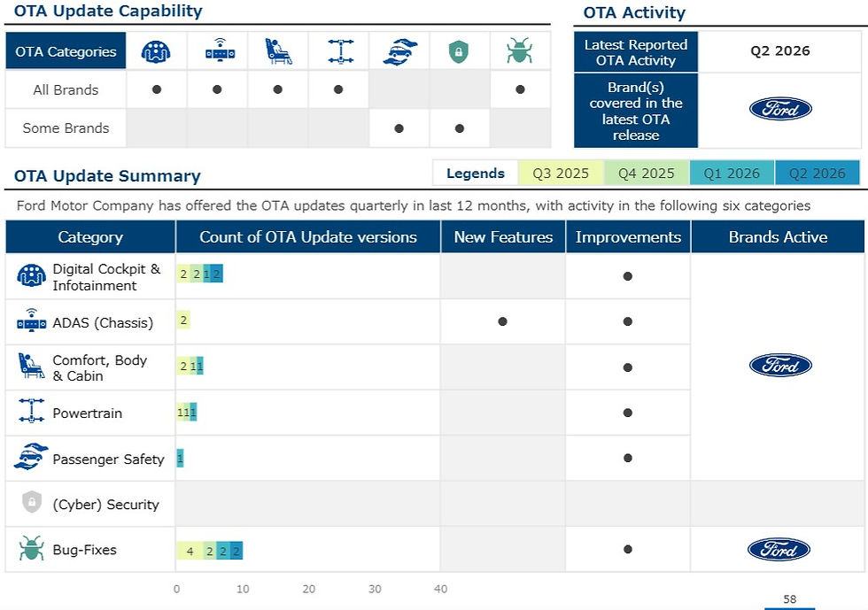
Task: Click the New Features column header
Action: 503,237
